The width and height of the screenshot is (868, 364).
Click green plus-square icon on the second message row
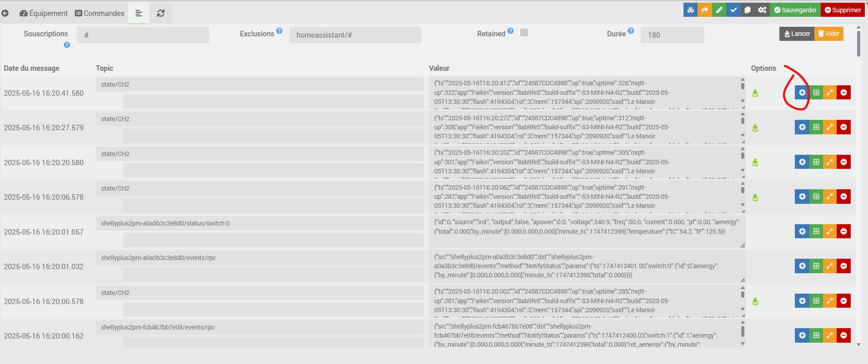tap(816, 127)
